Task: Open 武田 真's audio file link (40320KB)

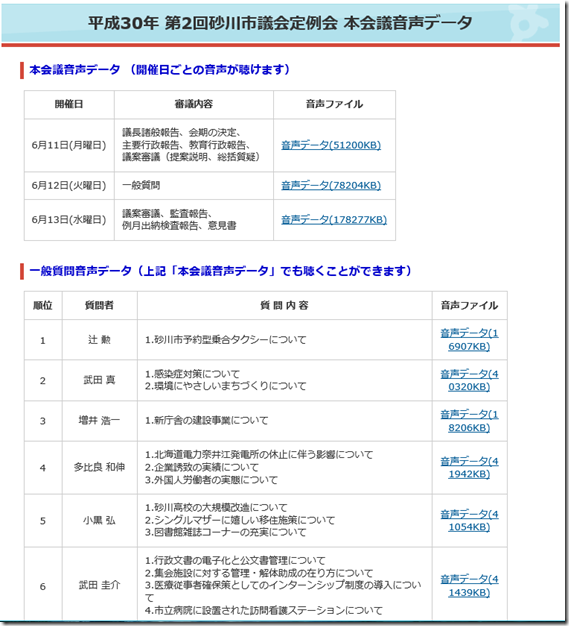Action: tap(469, 380)
